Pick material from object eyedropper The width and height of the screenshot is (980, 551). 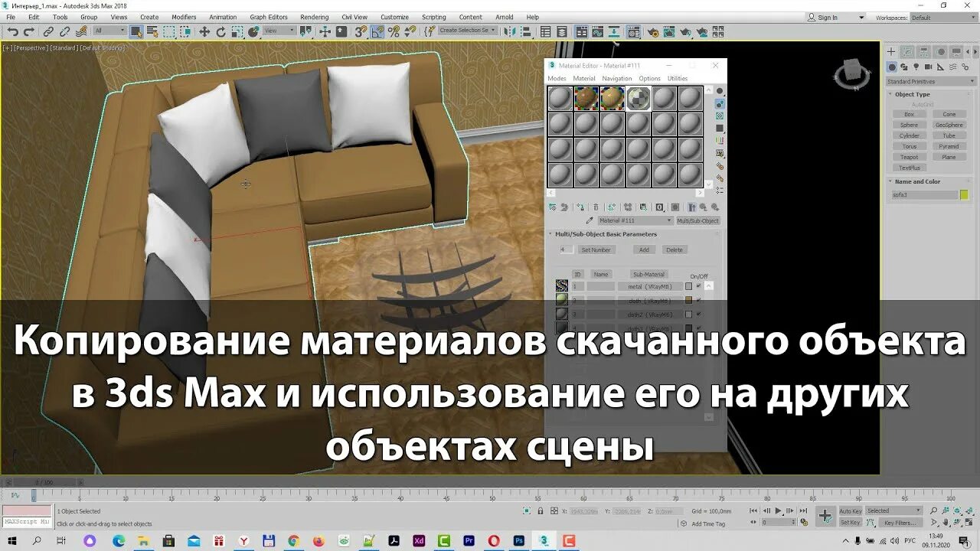[x=590, y=220]
